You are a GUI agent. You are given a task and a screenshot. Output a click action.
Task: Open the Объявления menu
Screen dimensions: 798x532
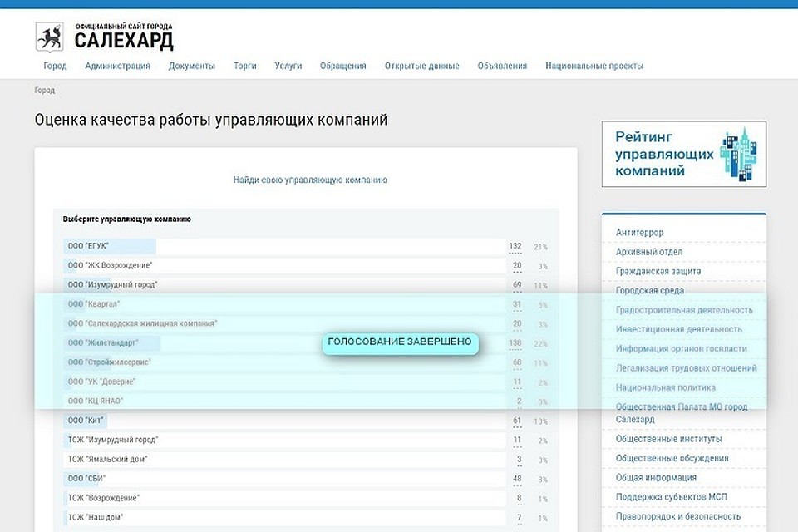pyautogui.click(x=502, y=66)
